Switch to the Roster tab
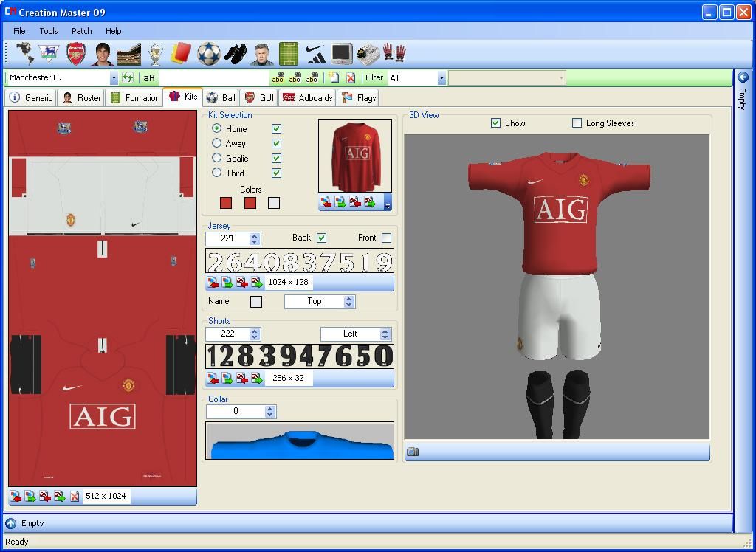This screenshot has width=756, height=552. click(81, 97)
